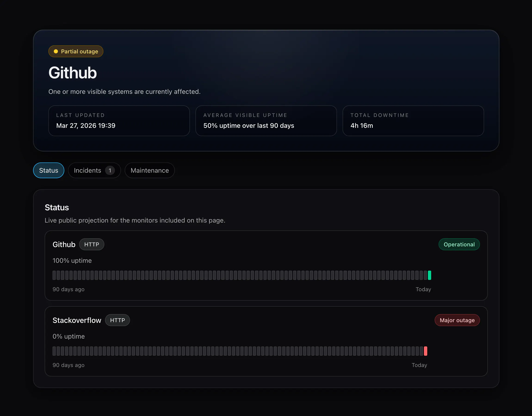Click '90 days ago' label under Github timeline
The height and width of the screenshot is (416, 532).
point(68,289)
